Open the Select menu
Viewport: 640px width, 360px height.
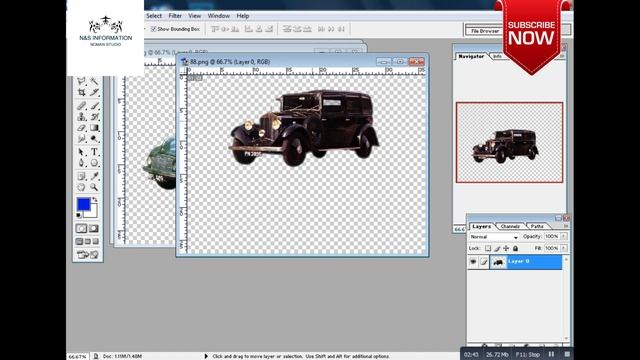(x=154, y=16)
